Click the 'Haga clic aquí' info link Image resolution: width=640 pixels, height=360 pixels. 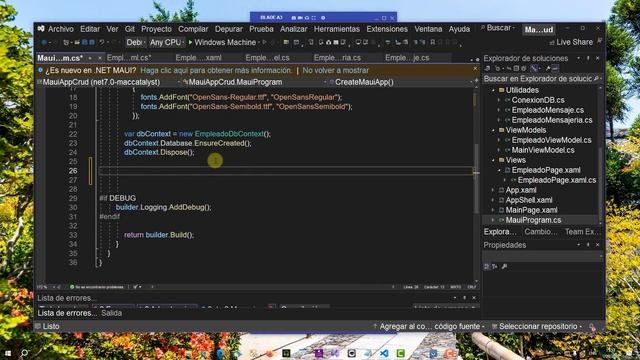pos(216,70)
